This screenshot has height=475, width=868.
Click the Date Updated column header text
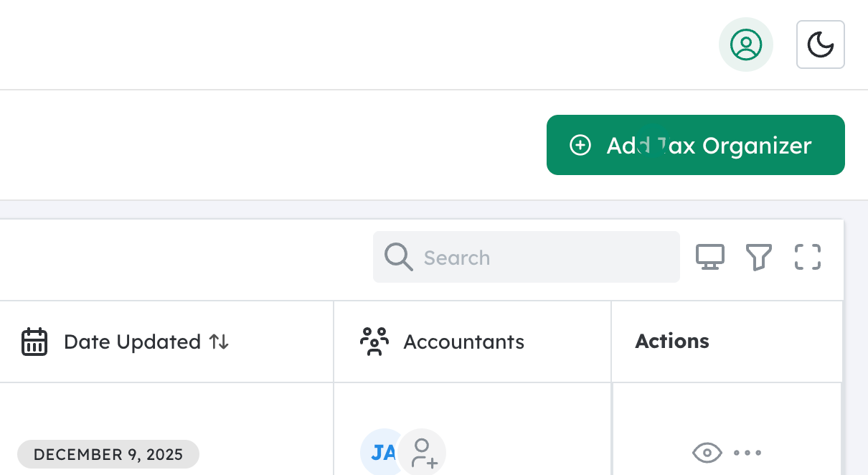132,342
